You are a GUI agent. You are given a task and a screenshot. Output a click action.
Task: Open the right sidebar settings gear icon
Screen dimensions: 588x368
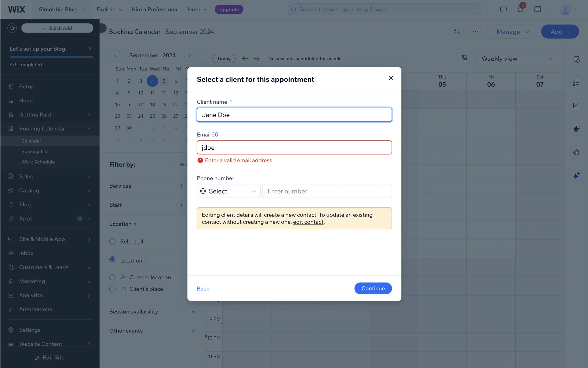(576, 152)
